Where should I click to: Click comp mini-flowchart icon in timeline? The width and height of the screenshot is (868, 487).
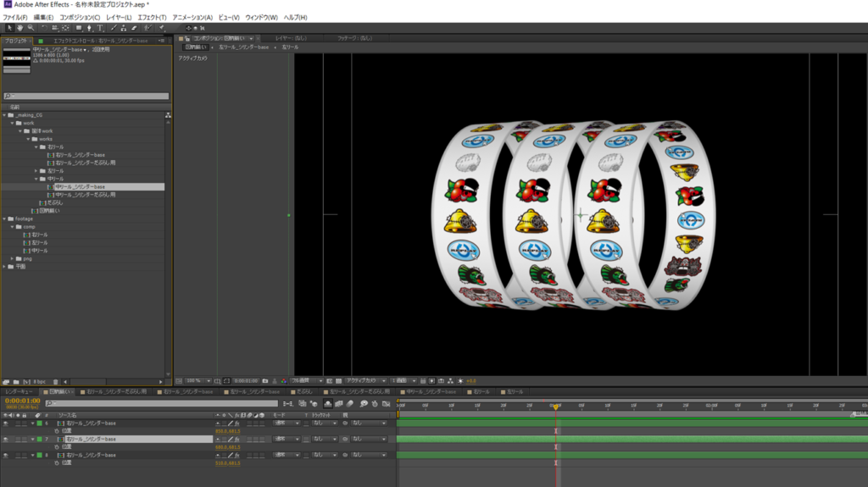click(287, 404)
